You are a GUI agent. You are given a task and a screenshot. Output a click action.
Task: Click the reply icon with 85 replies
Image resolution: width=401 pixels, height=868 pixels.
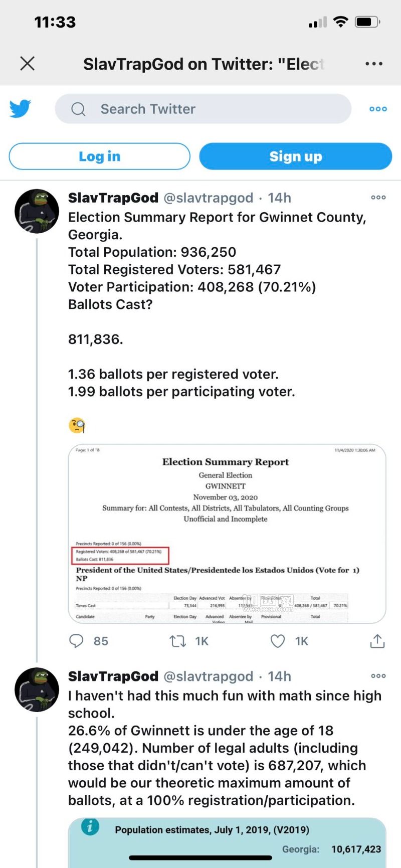tap(76, 641)
